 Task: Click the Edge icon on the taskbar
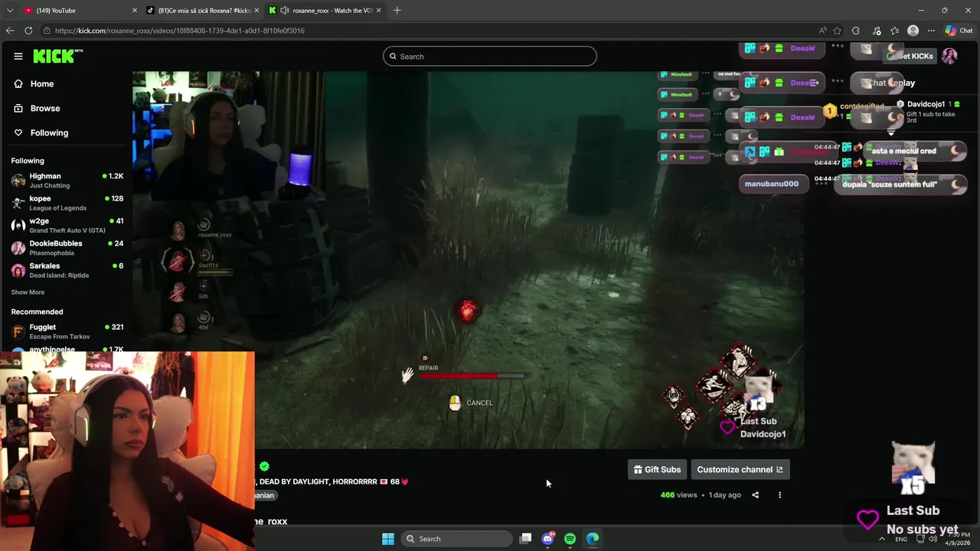pyautogui.click(x=593, y=539)
